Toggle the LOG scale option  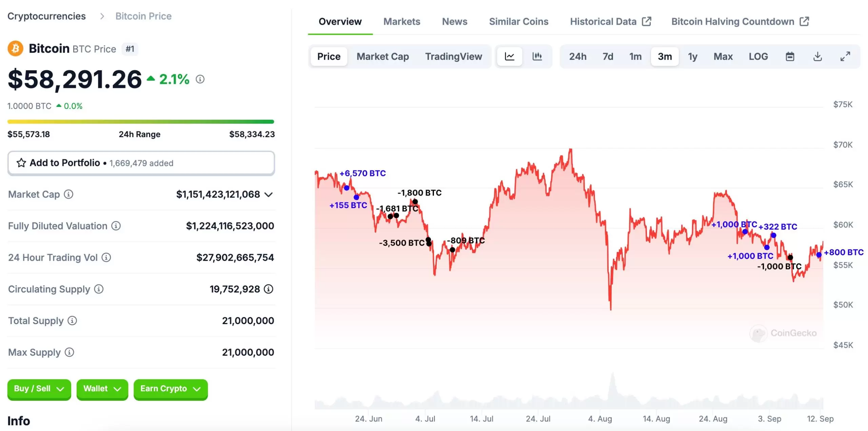pyautogui.click(x=758, y=56)
